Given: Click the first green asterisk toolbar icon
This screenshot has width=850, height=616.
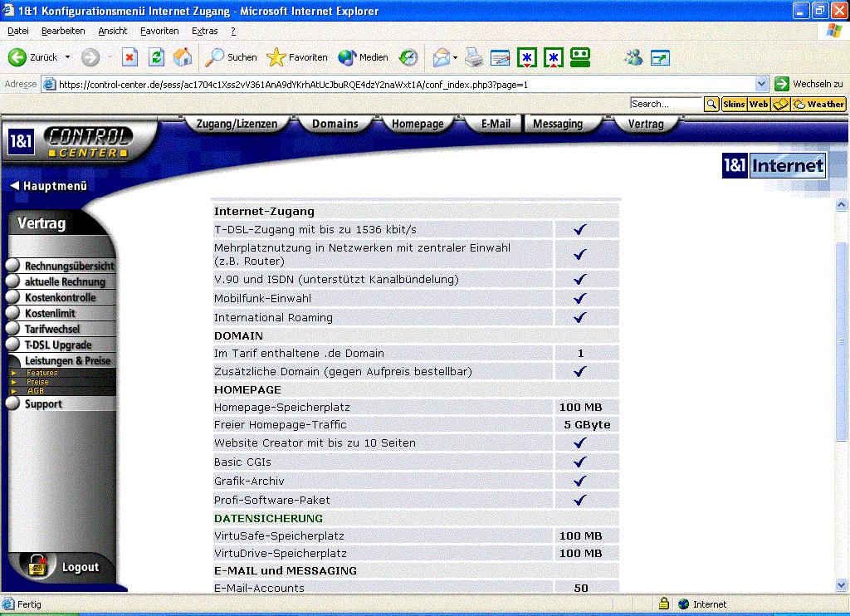Looking at the screenshot, I should [527, 57].
